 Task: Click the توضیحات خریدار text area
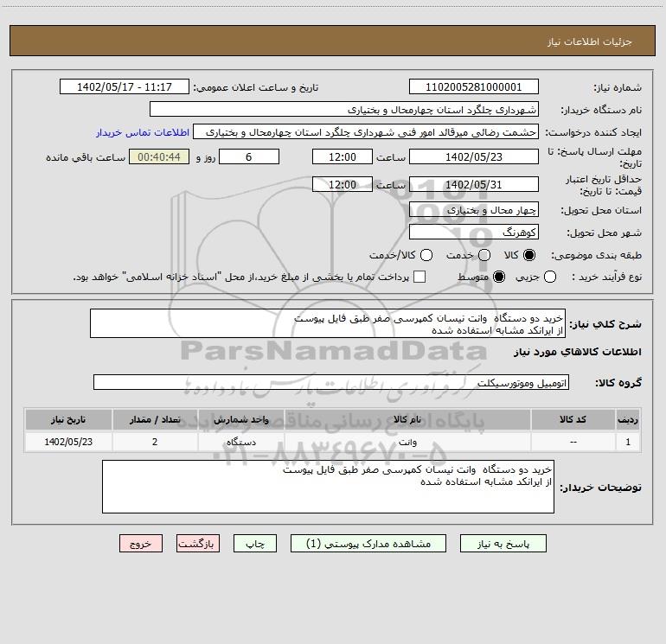328,487
